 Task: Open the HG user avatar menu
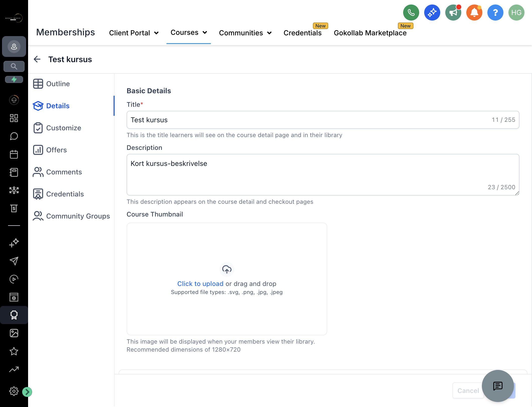pos(516,13)
